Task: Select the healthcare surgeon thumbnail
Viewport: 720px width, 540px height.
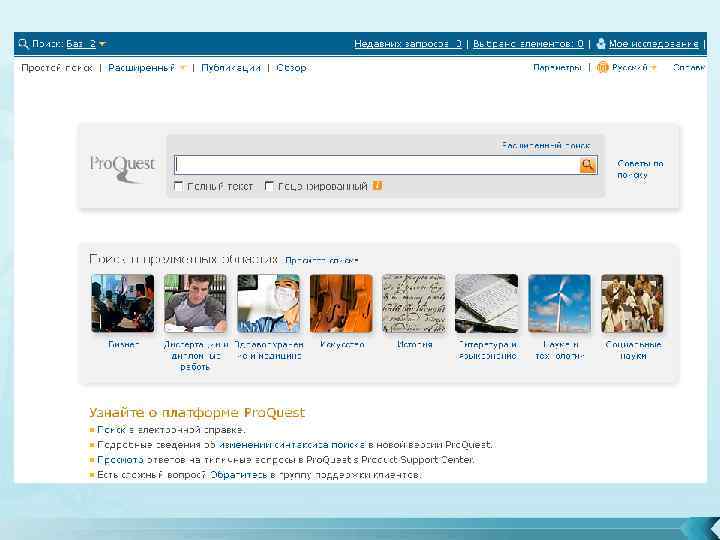Action: point(269,303)
